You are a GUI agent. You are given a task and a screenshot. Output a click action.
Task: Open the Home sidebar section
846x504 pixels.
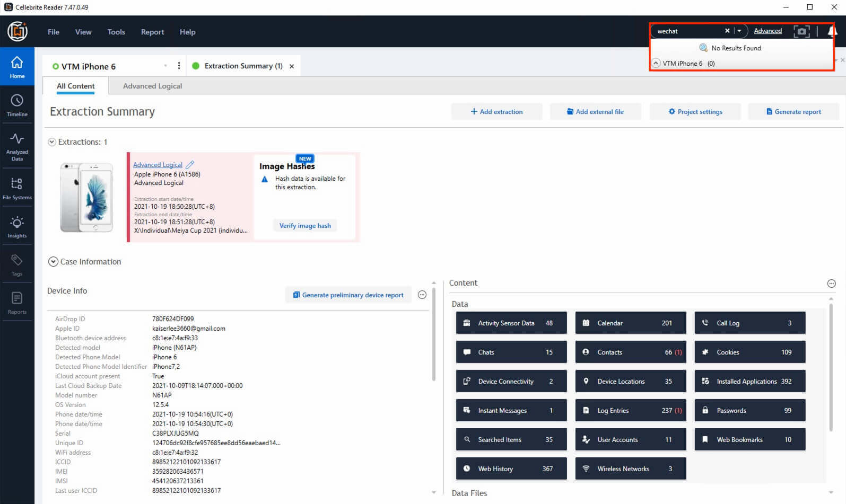(x=17, y=66)
